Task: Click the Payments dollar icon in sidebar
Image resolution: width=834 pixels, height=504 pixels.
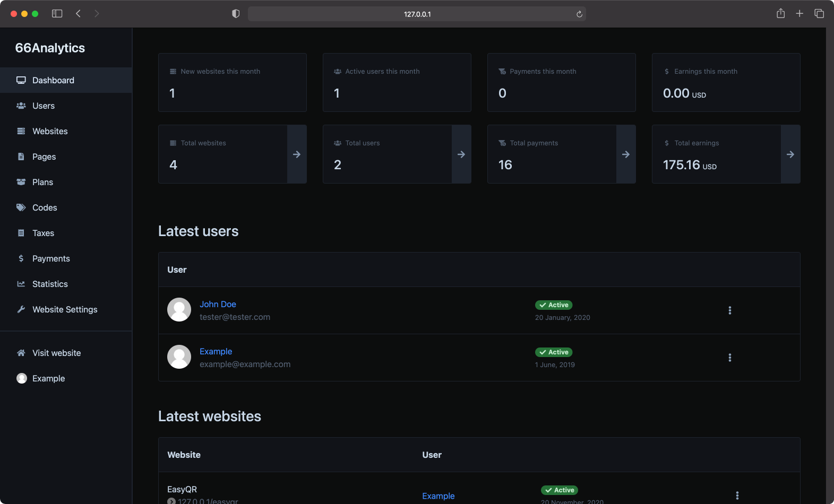Action: pyautogui.click(x=21, y=258)
